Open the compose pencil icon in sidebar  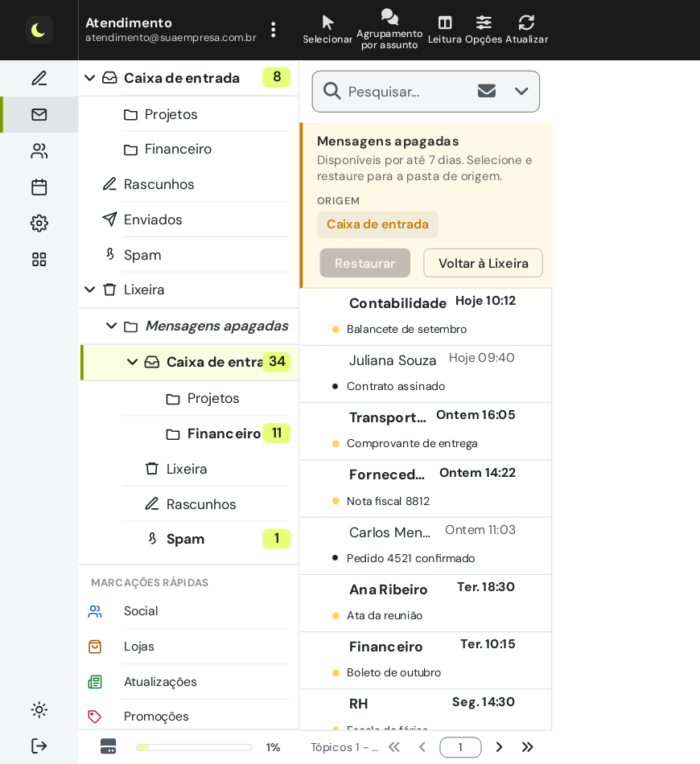(39, 79)
